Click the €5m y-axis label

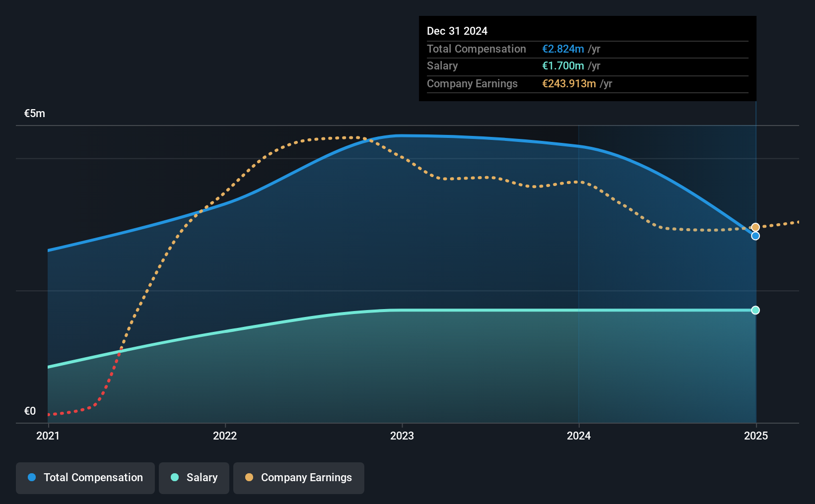click(35, 114)
